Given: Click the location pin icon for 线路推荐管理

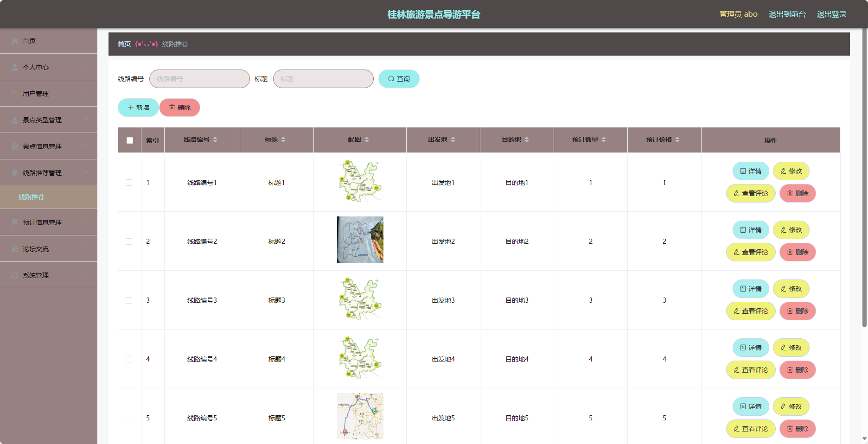Looking at the screenshot, I should [x=15, y=173].
